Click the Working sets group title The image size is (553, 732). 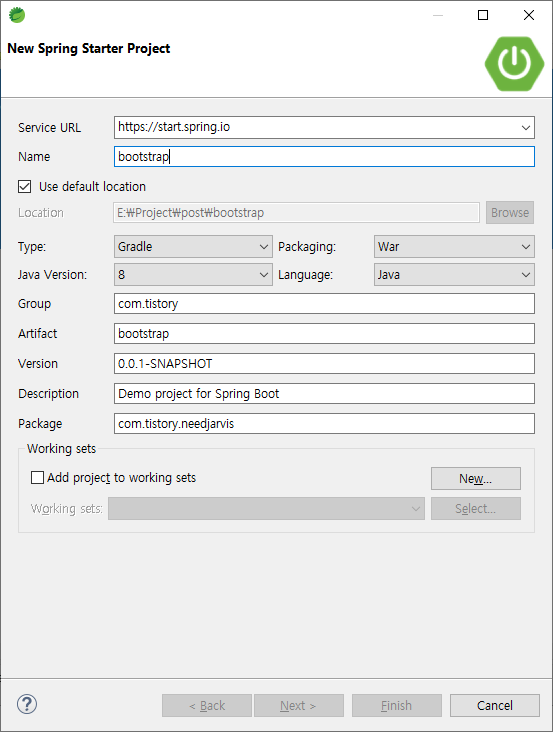(62, 449)
